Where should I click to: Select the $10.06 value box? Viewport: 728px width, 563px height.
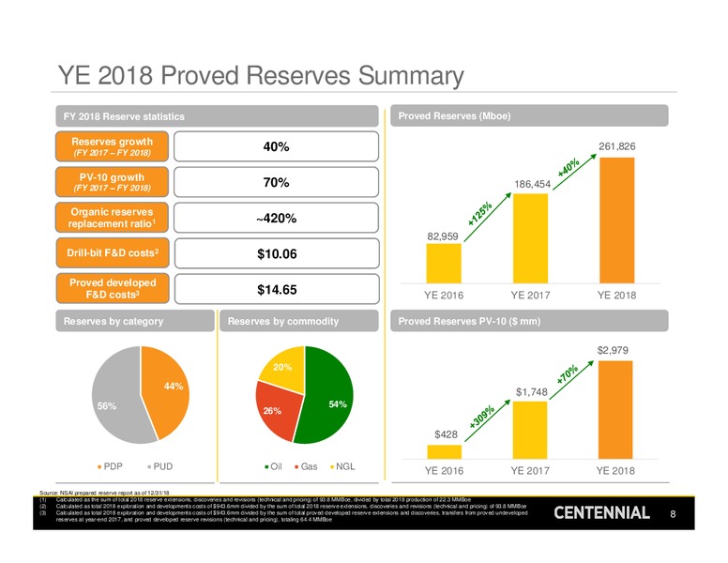(277, 253)
